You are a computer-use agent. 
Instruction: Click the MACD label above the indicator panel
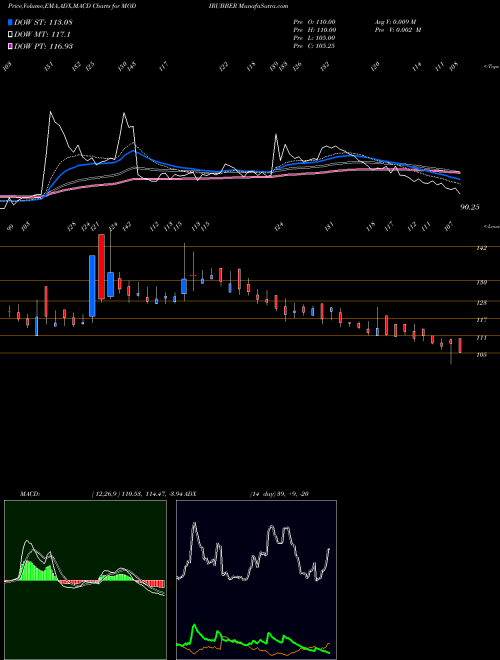pyautogui.click(x=30, y=493)
